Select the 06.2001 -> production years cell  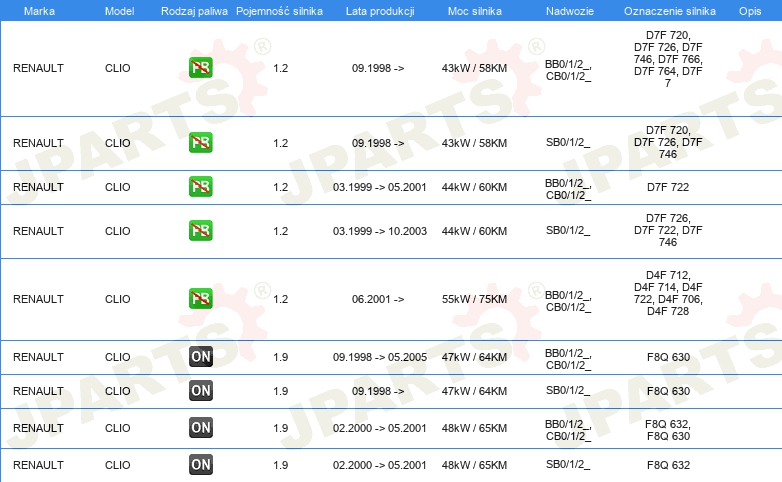tap(378, 299)
